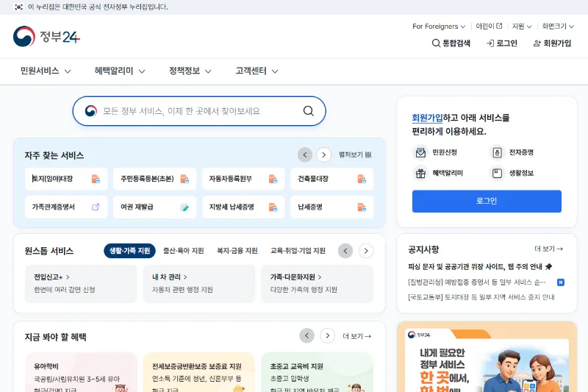Open the 전입신고+ service card
Image resolution: width=588 pixels, height=392 pixels.
pos(81,284)
